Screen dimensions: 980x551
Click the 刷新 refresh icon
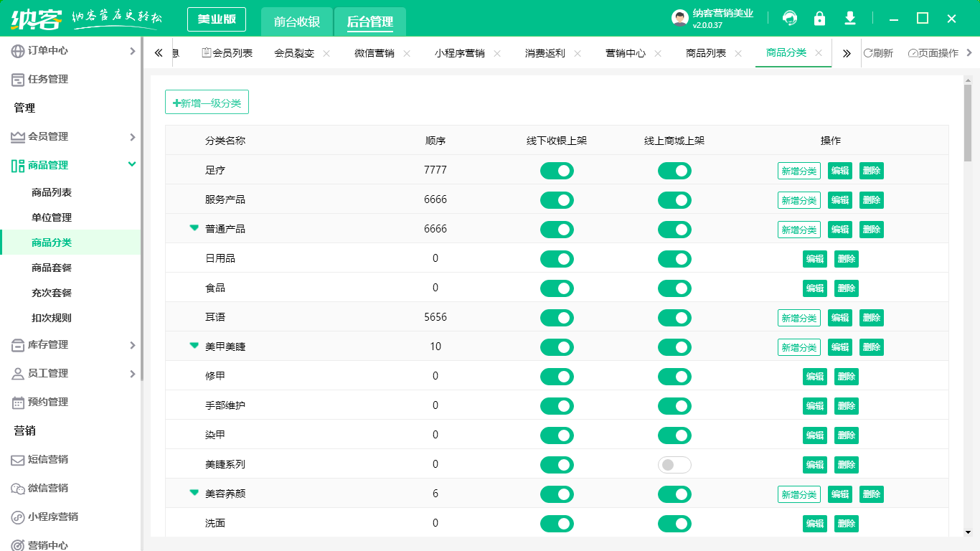(x=868, y=53)
